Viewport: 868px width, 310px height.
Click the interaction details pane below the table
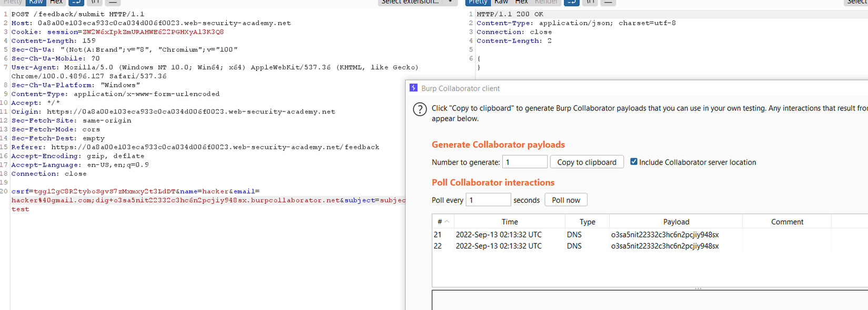click(650, 300)
